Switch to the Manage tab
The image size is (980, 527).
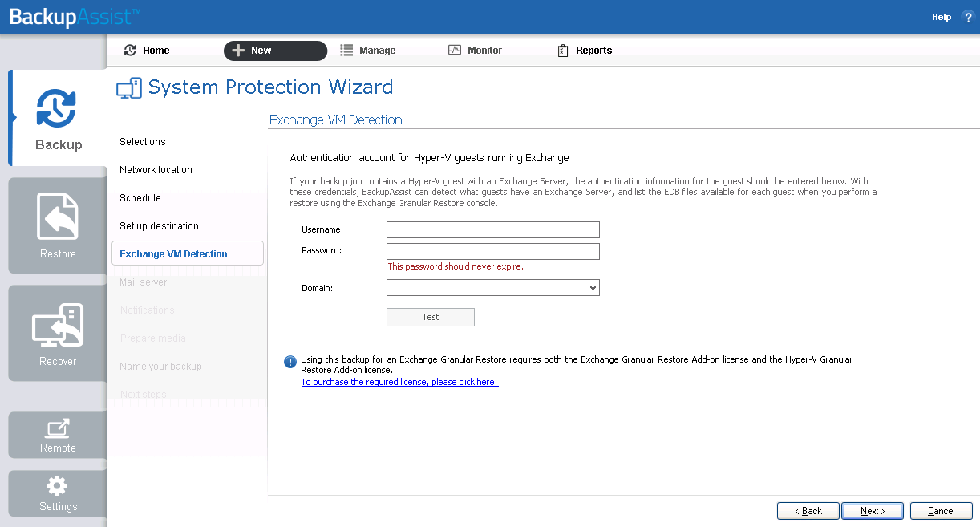tap(368, 51)
